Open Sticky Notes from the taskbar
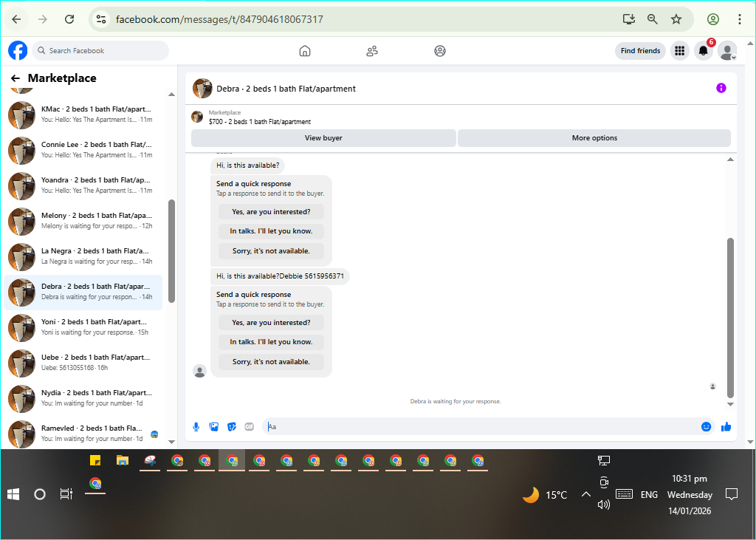Screen dimensions: 756x540 tap(95, 460)
